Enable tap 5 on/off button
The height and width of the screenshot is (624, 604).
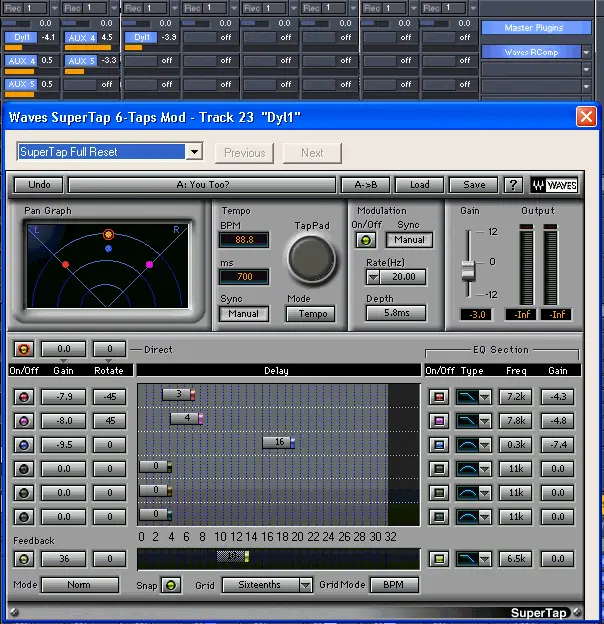point(23,493)
